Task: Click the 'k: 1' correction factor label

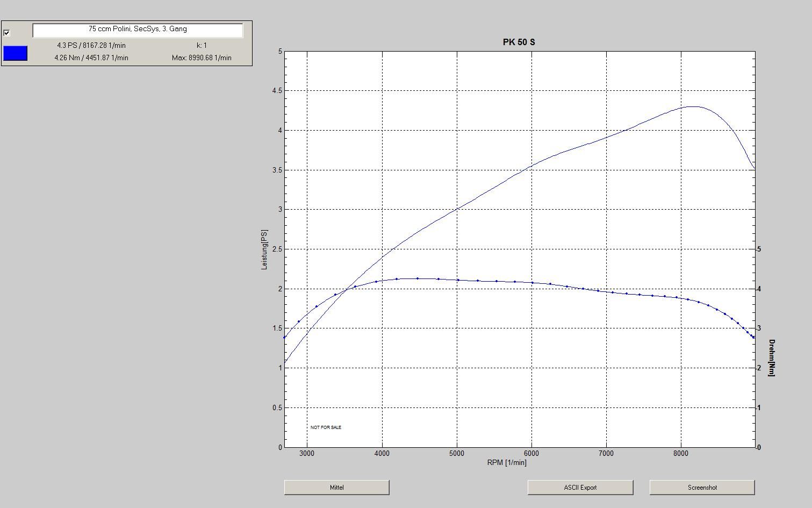Action: coord(202,46)
